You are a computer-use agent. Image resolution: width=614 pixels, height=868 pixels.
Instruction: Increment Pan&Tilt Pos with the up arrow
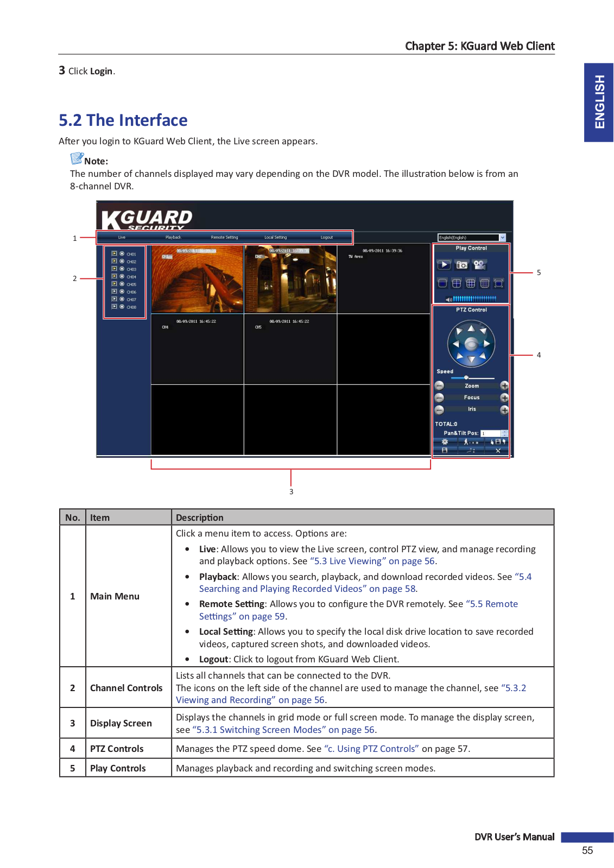(505, 432)
